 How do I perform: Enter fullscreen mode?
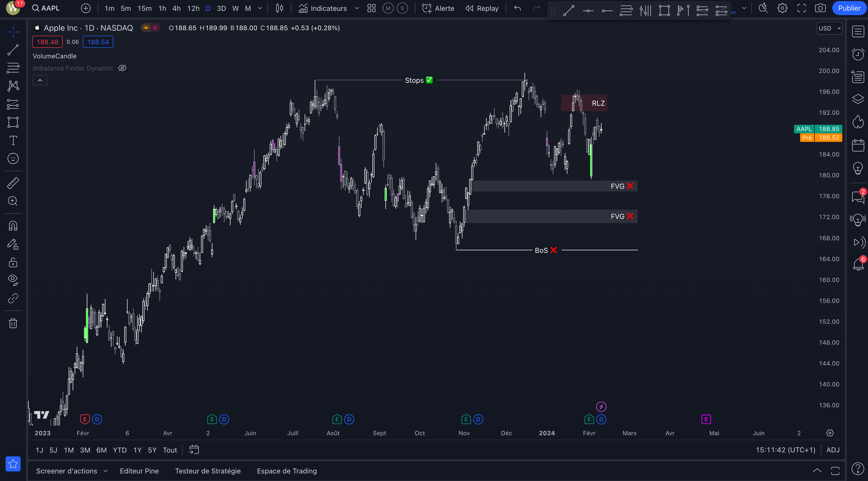(x=801, y=8)
